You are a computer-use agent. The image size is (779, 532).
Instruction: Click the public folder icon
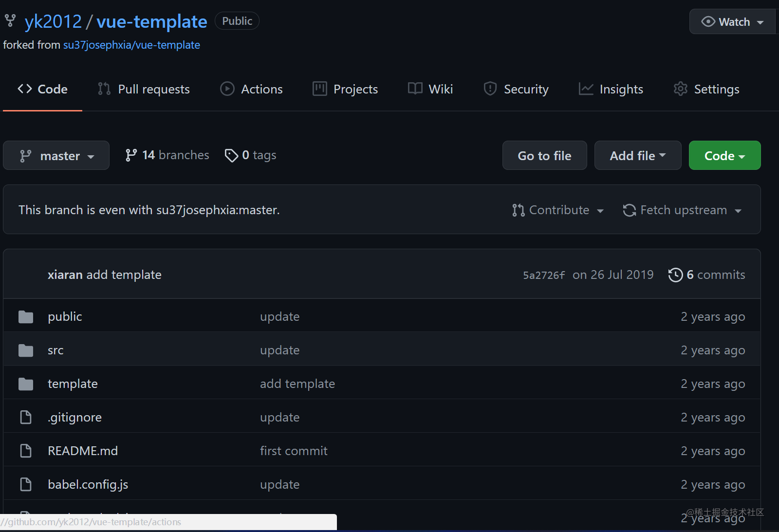coord(26,317)
